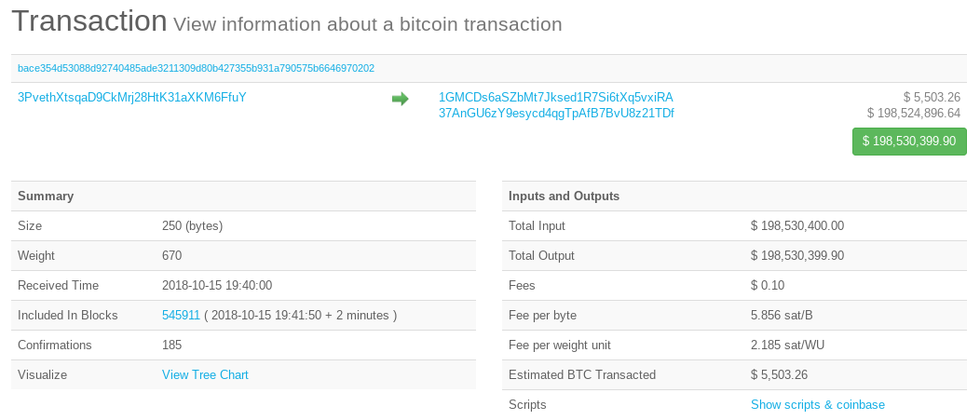Screen dimensions: 980x420
Task: Open output address 37AnGU6zY9esycd4qgTpAfB7BvU8z21TDf
Action: point(556,113)
